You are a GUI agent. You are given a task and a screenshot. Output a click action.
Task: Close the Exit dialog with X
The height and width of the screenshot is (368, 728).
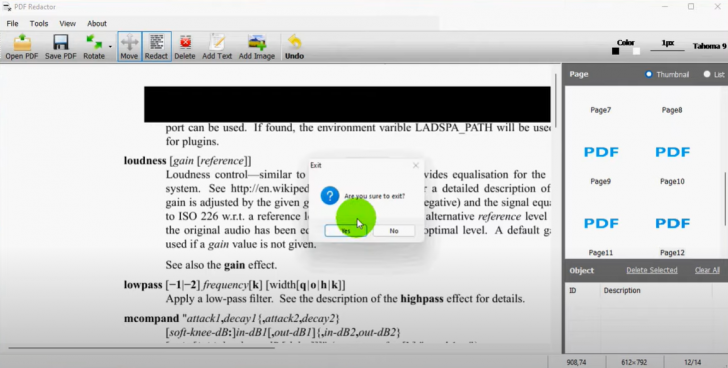coord(416,165)
